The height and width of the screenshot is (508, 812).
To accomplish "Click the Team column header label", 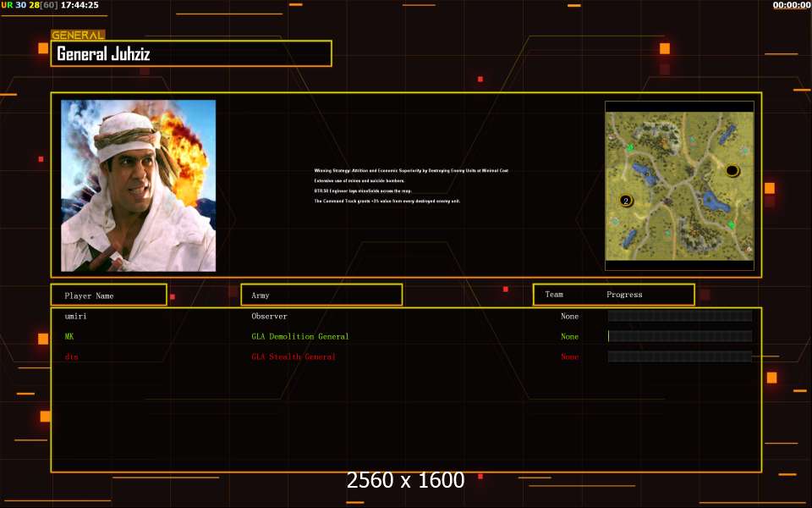I will point(553,295).
